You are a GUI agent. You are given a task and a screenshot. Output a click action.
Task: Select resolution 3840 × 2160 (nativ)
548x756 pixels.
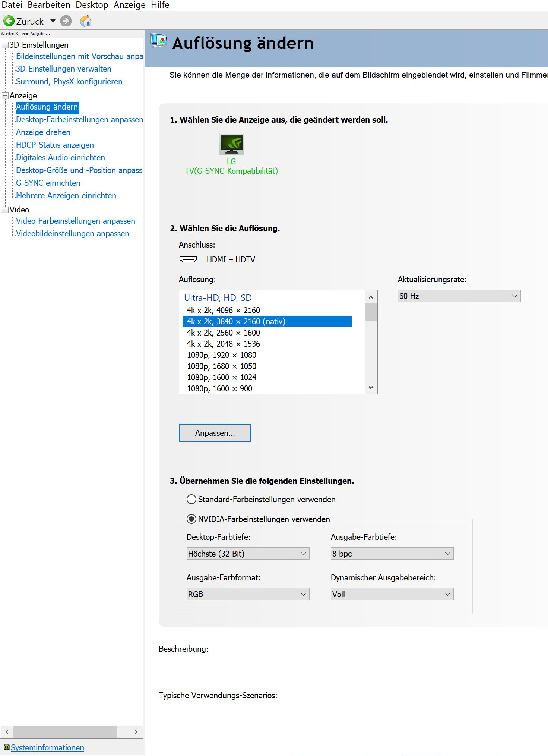point(267,321)
